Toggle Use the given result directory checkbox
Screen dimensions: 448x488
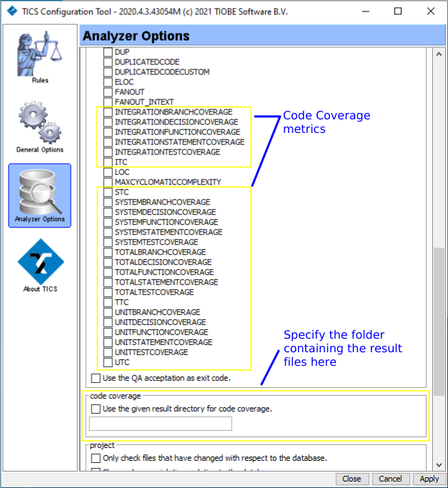pyautogui.click(x=96, y=409)
